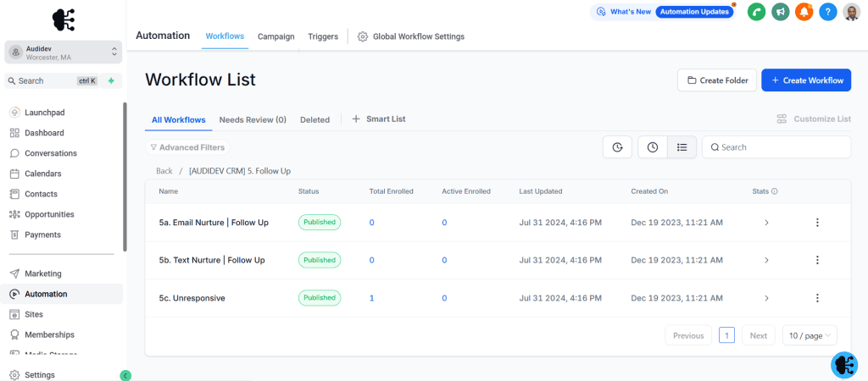The height and width of the screenshot is (381, 868).
Task: Click the floating chat widget logo
Action: (845, 365)
